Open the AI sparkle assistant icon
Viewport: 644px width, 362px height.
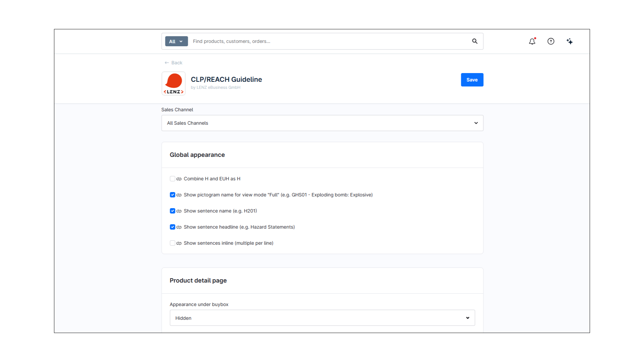pos(570,41)
